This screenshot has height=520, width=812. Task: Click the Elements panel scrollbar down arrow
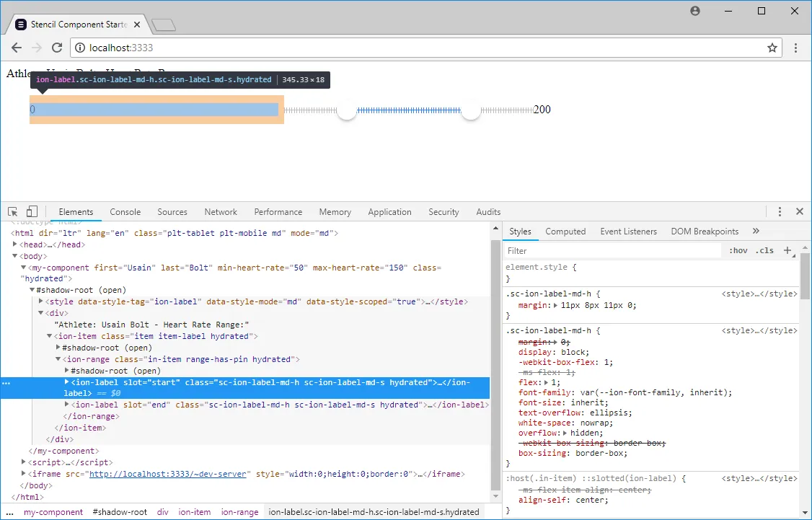click(x=495, y=497)
